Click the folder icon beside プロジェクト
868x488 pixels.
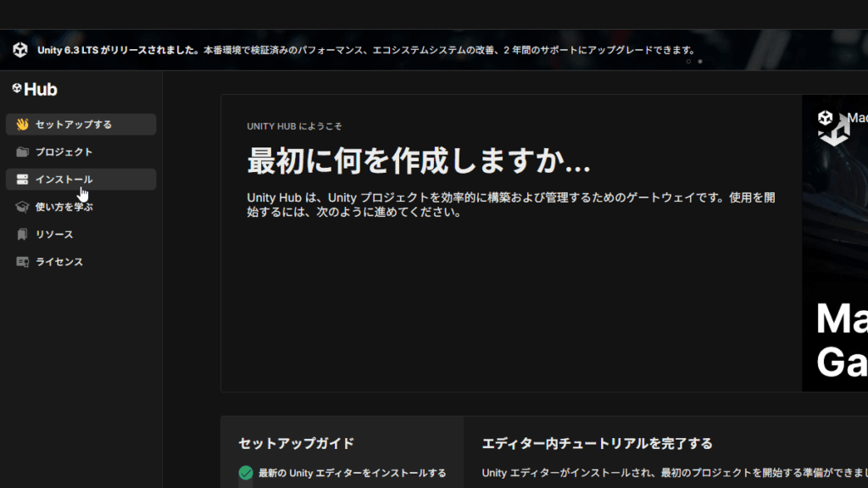(x=22, y=152)
